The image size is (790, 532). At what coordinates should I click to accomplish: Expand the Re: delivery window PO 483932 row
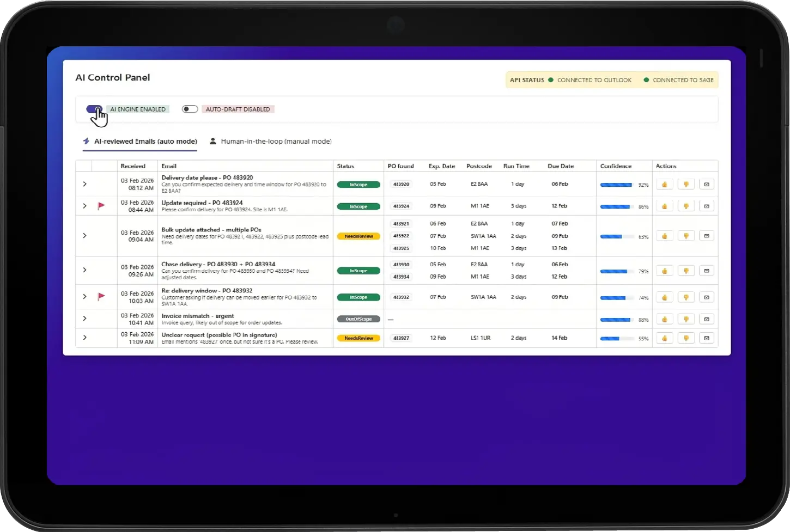point(84,297)
